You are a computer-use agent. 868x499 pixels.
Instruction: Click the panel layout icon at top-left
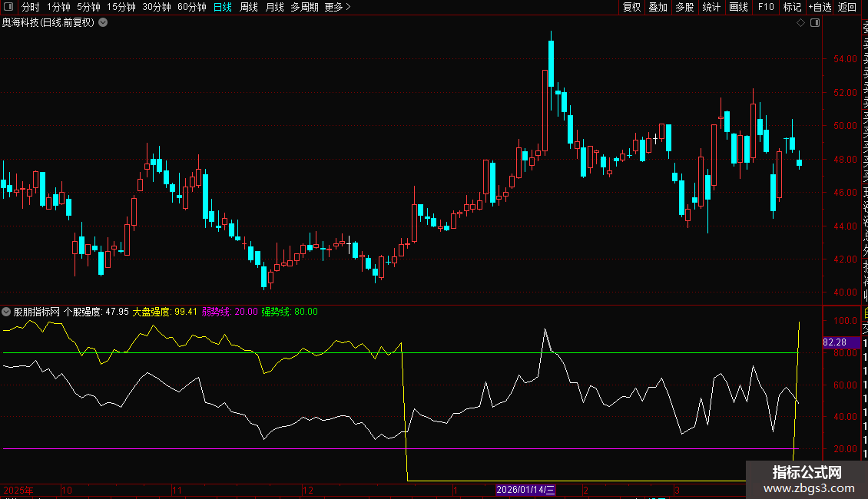[x=8, y=7]
